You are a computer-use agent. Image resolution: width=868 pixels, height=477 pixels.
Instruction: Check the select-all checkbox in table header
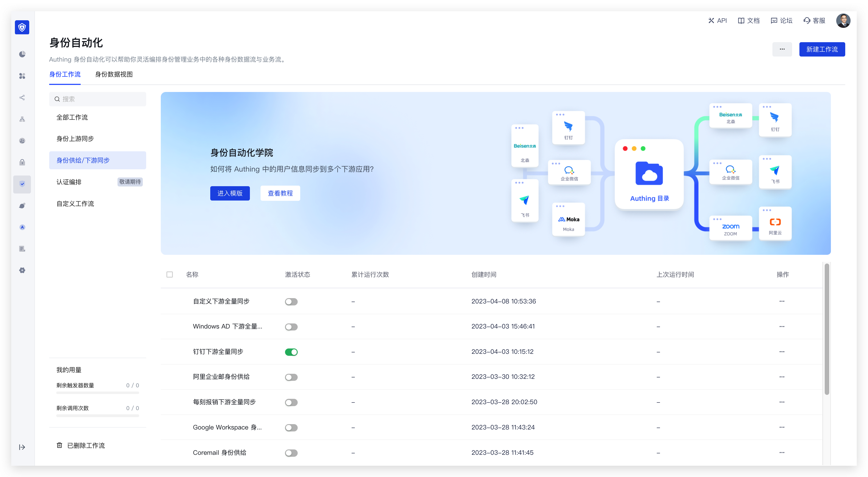click(x=170, y=274)
